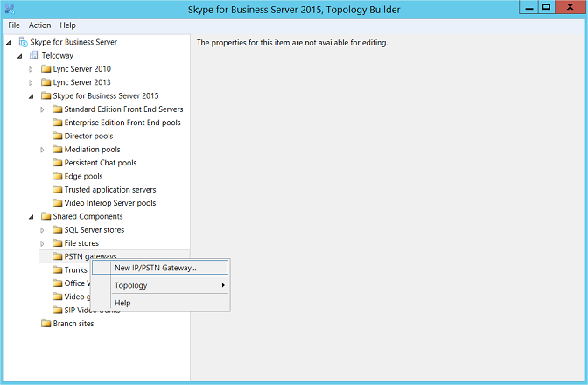Click the SQL Server stores folder icon
Viewport: 588px width, 385px height.
[57, 230]
